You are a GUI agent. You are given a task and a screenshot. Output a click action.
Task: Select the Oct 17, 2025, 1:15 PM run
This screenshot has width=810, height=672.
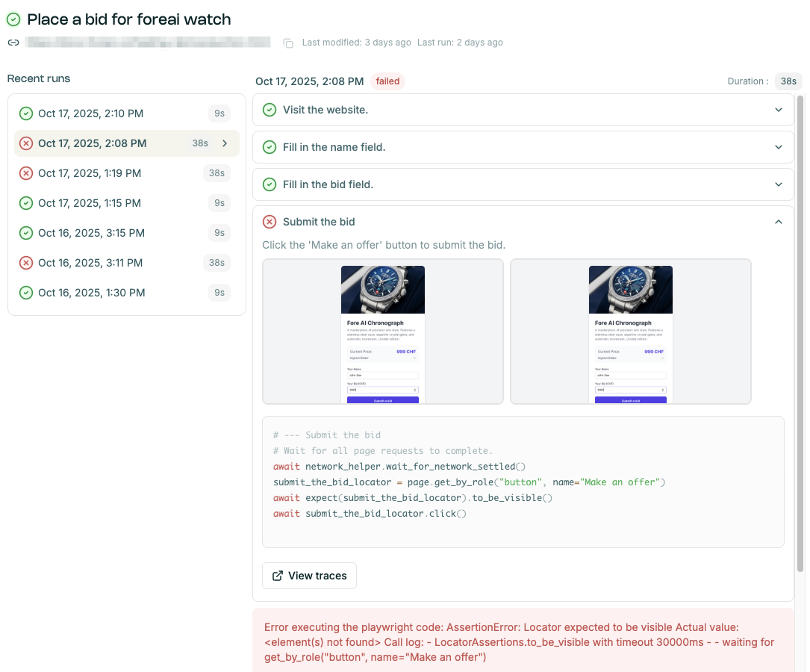click(x=90, y=203)
